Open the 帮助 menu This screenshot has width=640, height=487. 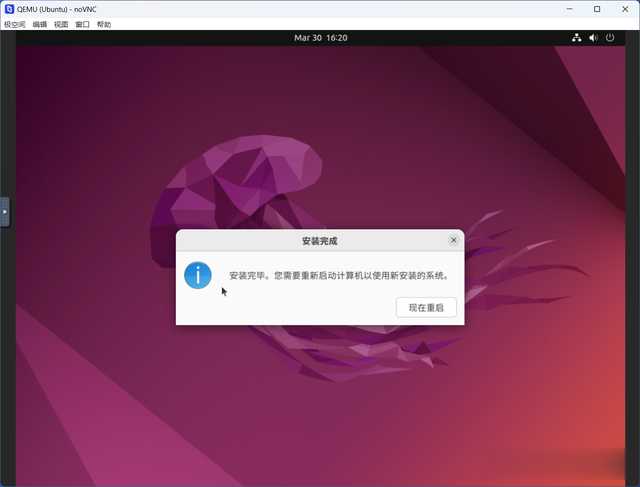[x=104, y=24]
